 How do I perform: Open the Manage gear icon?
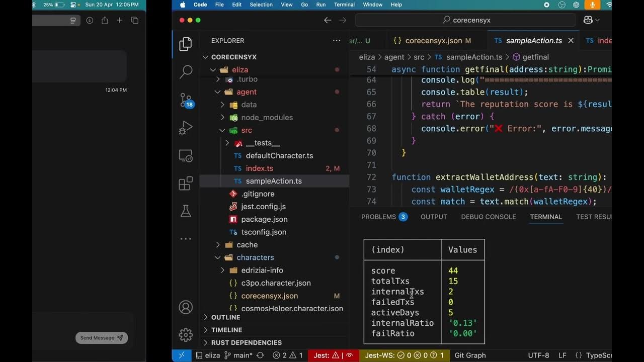(185, 334)
